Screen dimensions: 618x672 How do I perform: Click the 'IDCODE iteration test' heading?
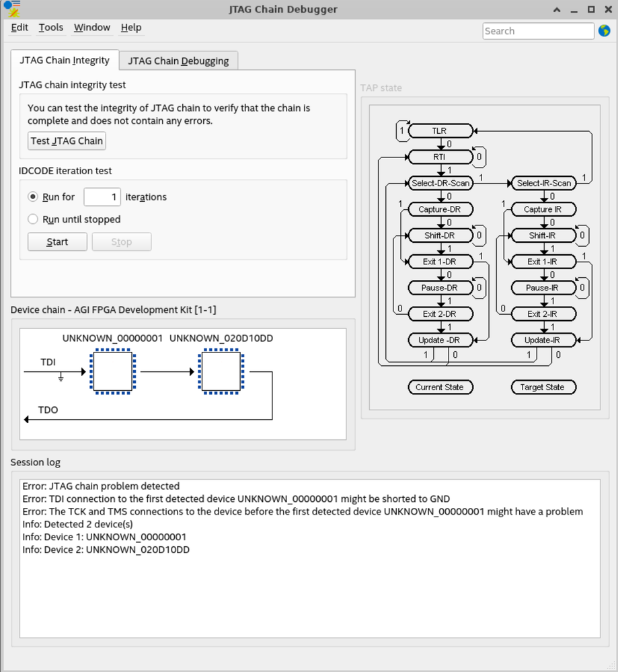65,171
